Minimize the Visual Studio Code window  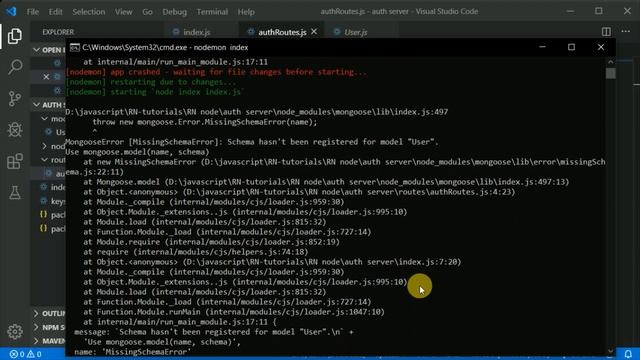(570, 11)
